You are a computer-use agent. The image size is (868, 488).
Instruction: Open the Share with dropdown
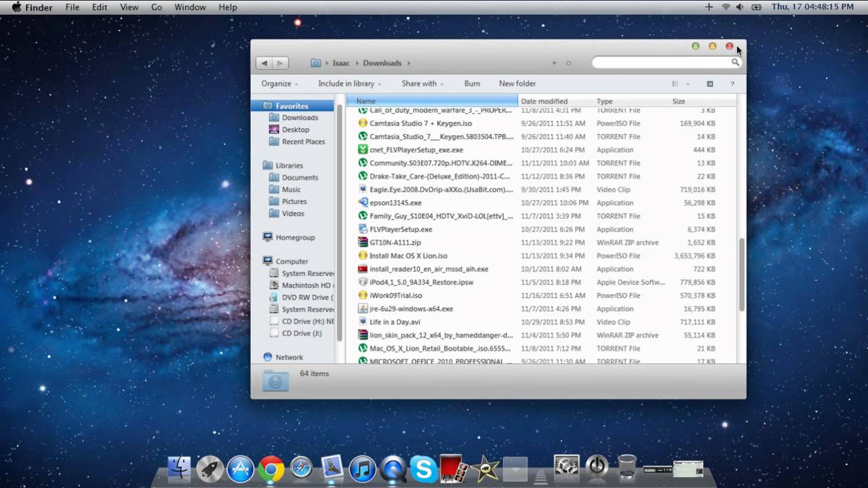pyautogui.click(x=422, y=83)
